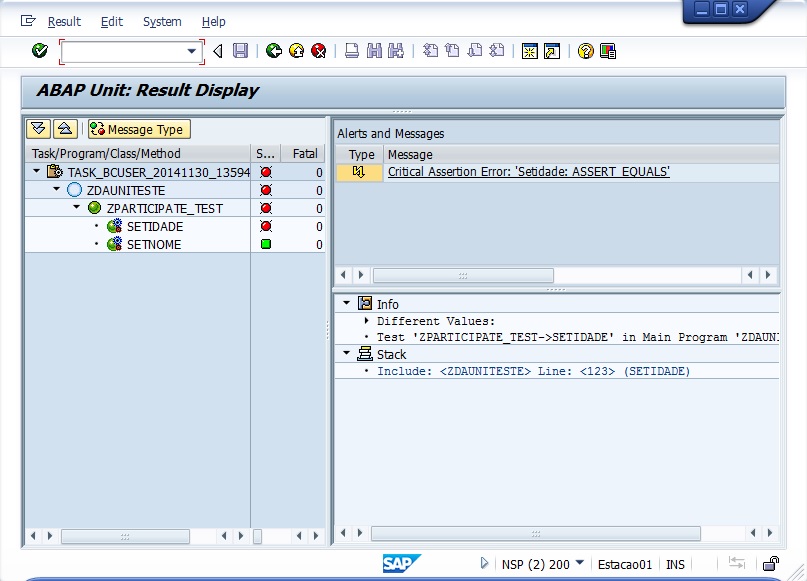The height and width of the screenshot is (581, 807).
Task: Collapse the Info section
Action: point(347,304)
